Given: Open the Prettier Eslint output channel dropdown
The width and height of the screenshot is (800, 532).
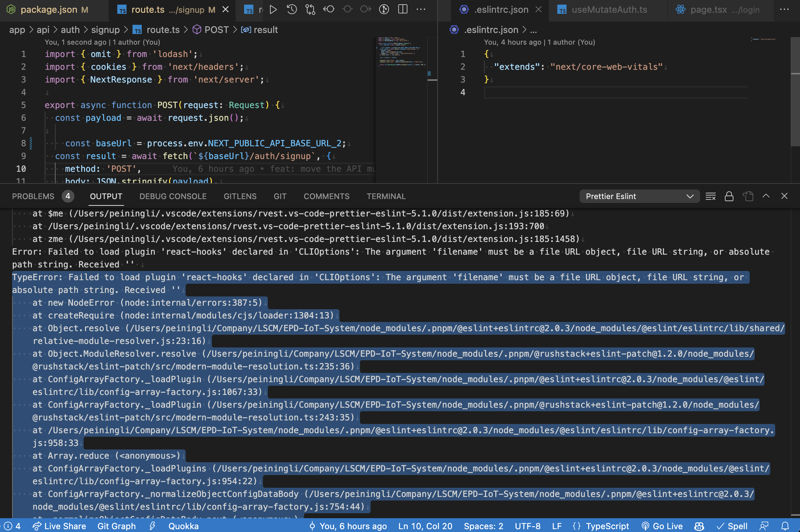Looking at the screenshot, I should 639,196.
